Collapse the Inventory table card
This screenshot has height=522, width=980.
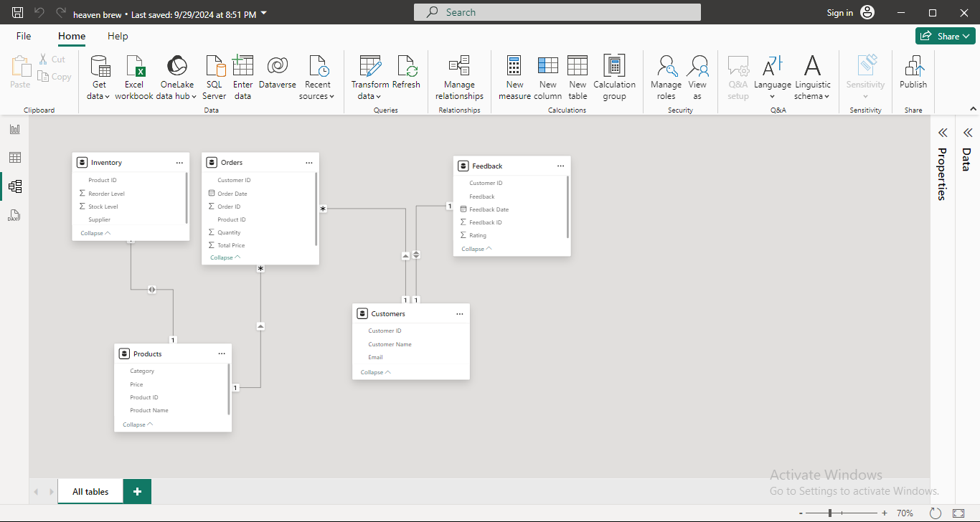coord(95,233)
